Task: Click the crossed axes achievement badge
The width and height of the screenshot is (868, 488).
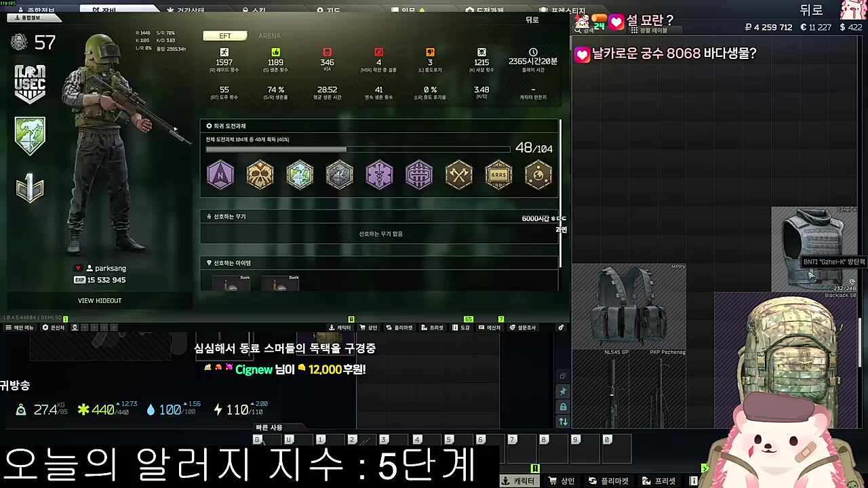Action: pos(458,175)
